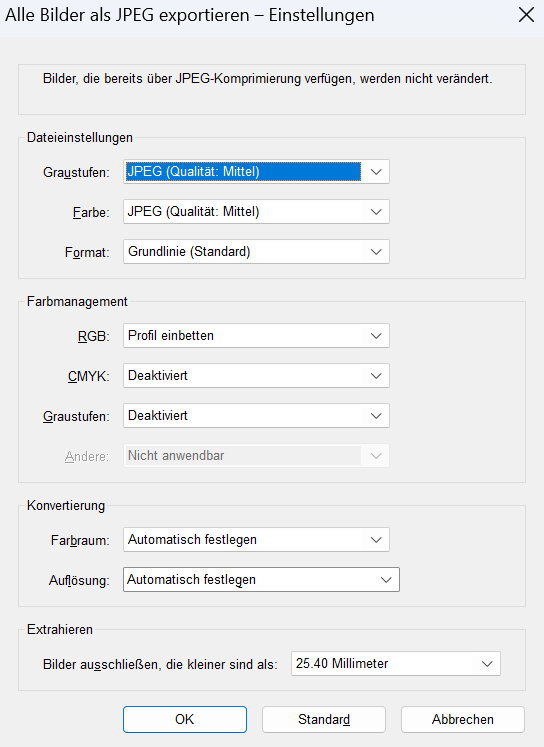Image resolution: width=544 pixels, height=747 pixels.
Task: Click the 'Auflösung:' label
Action: pos(79,580)
